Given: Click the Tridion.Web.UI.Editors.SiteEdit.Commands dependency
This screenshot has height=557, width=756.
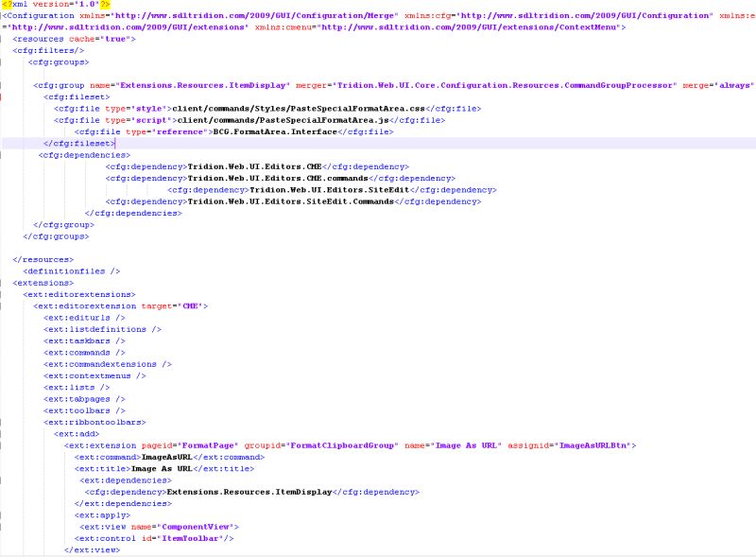Looking at the screenshot, I should pos(293,201).
